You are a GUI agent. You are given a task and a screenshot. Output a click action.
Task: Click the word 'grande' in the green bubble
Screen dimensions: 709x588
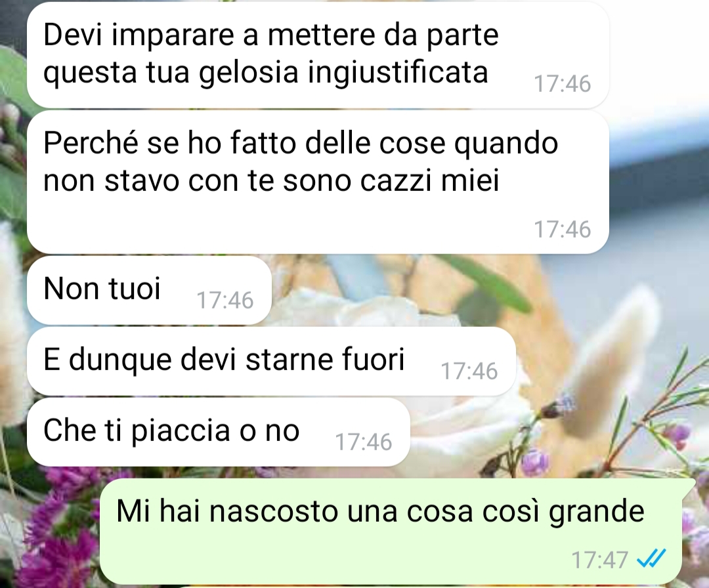[596, 512]
